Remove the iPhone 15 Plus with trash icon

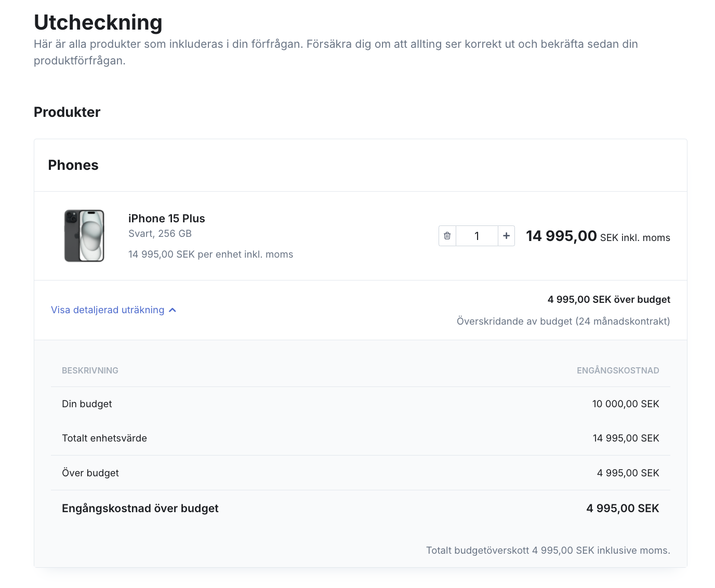(x=447, y=236)
